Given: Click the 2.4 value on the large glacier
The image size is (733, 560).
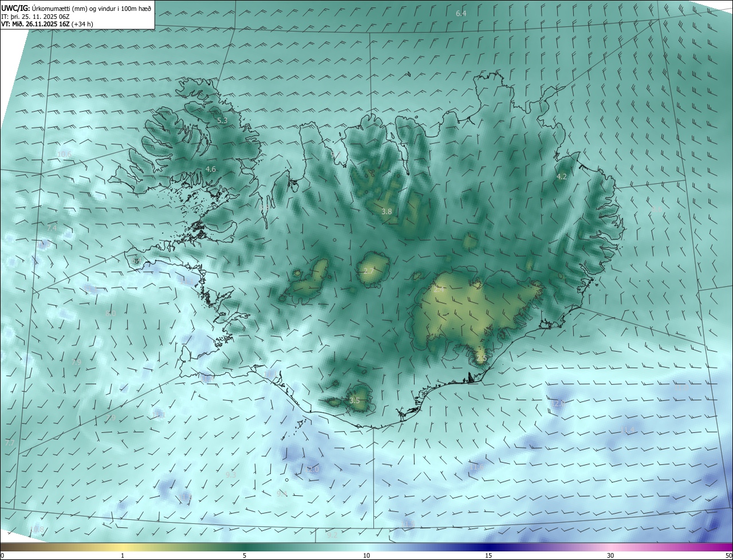Looking at the screenshot, I should pyautogui.click(x=439, y=290).
